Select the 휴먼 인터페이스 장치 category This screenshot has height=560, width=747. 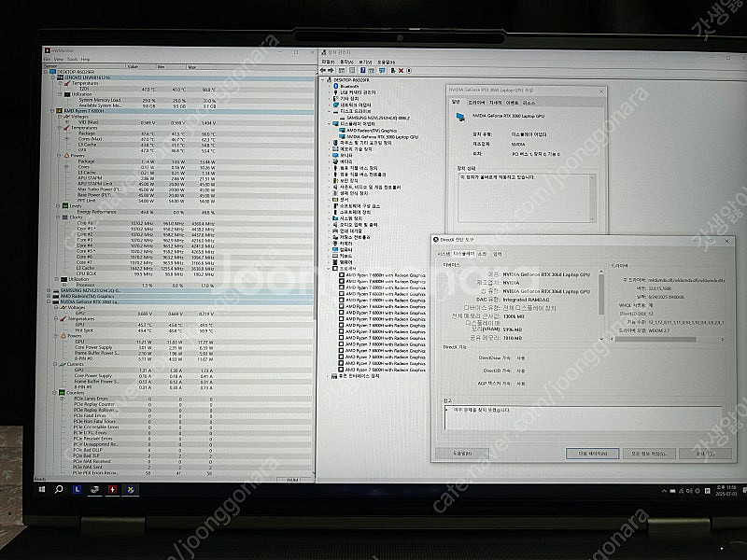(359, 376)
